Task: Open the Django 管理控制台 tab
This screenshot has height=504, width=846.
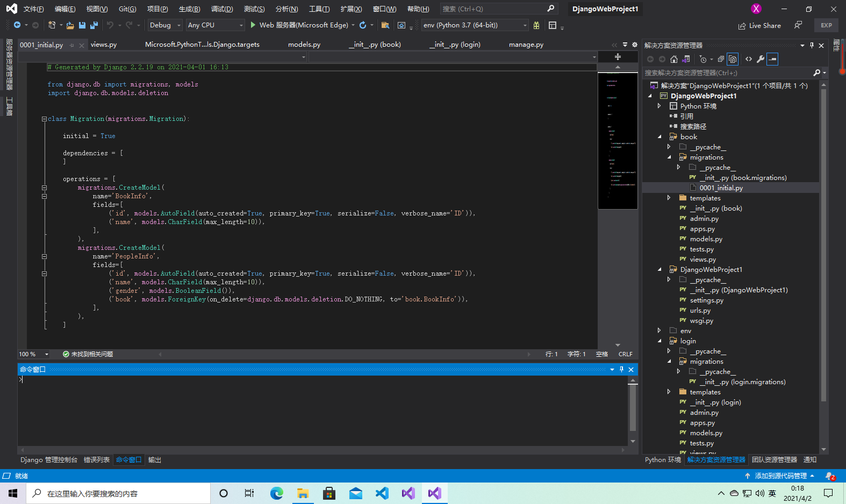Action: click(x=49, y=460)
